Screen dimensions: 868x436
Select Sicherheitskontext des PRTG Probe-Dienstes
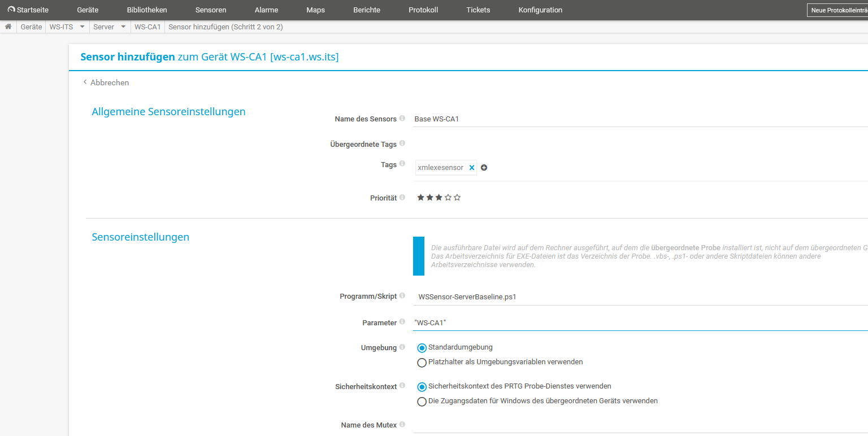coord(422,387)
